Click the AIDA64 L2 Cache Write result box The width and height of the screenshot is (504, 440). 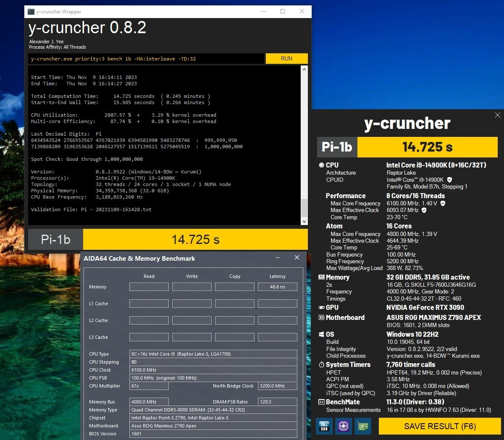[x=192, y=320]
